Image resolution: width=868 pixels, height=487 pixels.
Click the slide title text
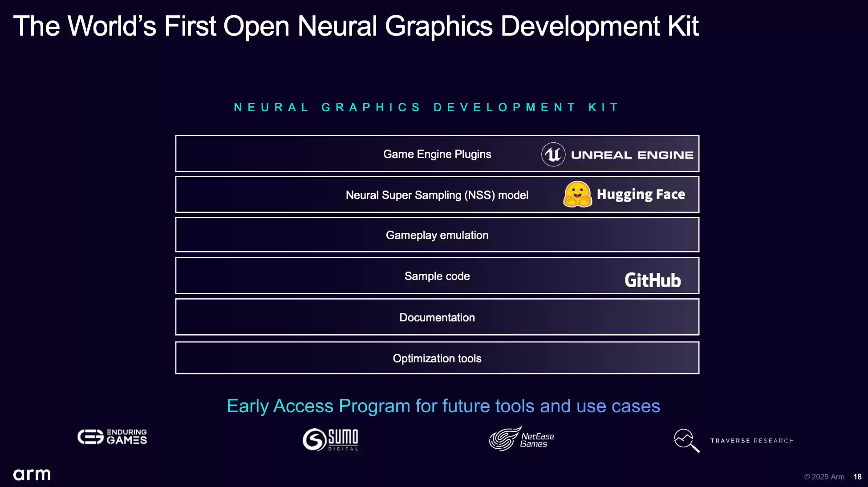(356, 26)
